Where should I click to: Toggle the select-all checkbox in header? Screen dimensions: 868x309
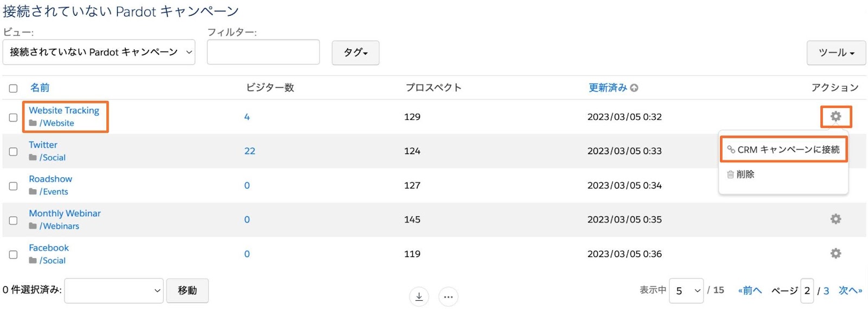point(13,88)
